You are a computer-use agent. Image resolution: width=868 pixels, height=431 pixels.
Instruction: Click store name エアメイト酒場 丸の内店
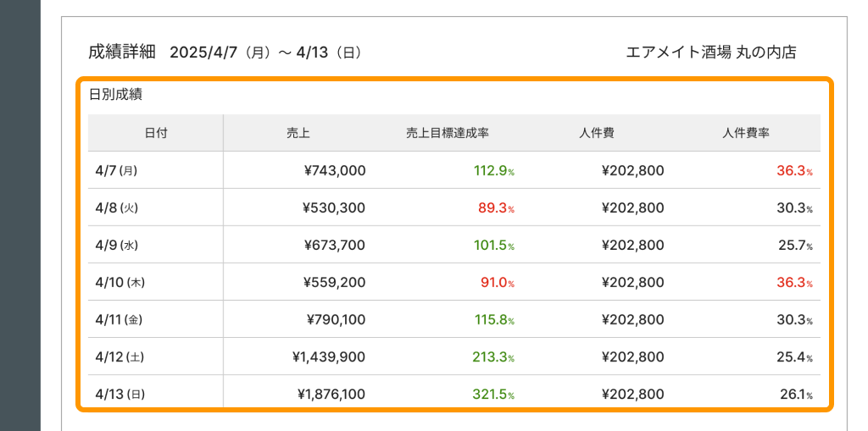pyautogui.click(x=711, y=52)
